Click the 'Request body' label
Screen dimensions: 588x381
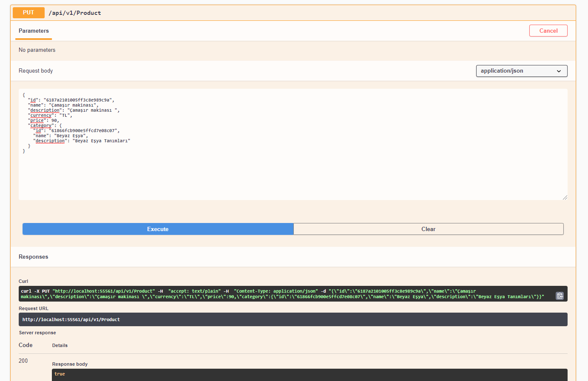36,71
